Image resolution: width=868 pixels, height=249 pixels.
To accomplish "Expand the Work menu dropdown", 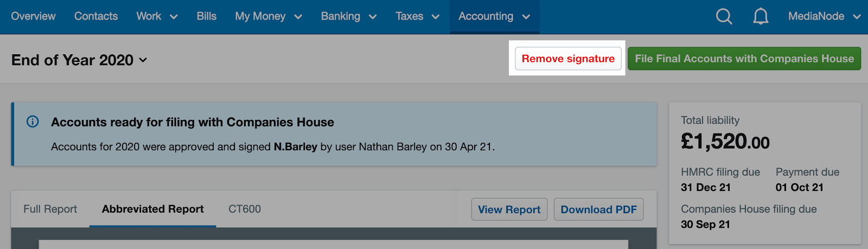I will point(157,16).
